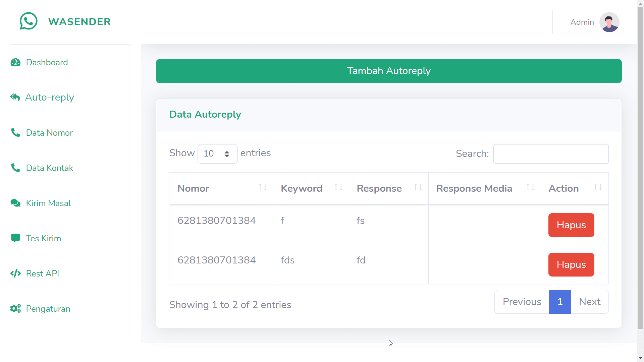
Task: Click the Pengaturan gears icon
Action: pos(15,309)
